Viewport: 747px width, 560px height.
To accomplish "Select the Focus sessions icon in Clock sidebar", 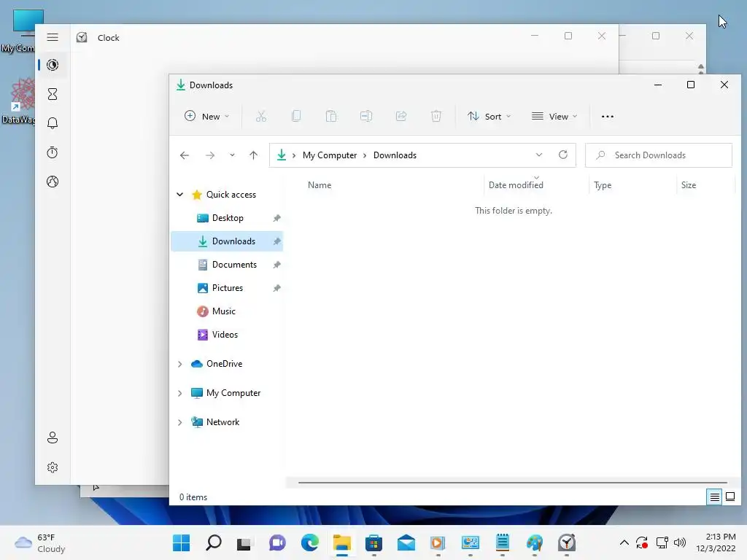I will click(53, 65).
